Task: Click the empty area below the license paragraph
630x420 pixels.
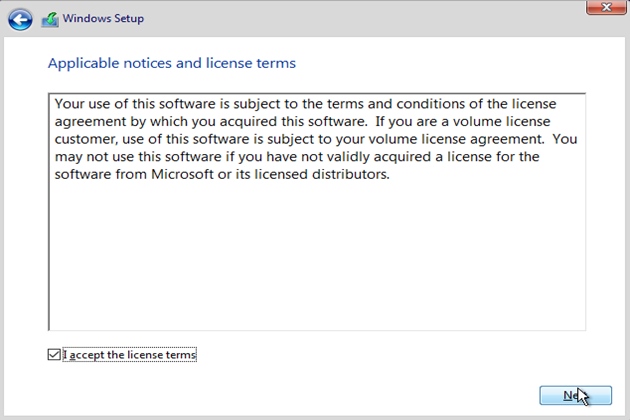Action: pyautogui.click(x=316, y=260)
